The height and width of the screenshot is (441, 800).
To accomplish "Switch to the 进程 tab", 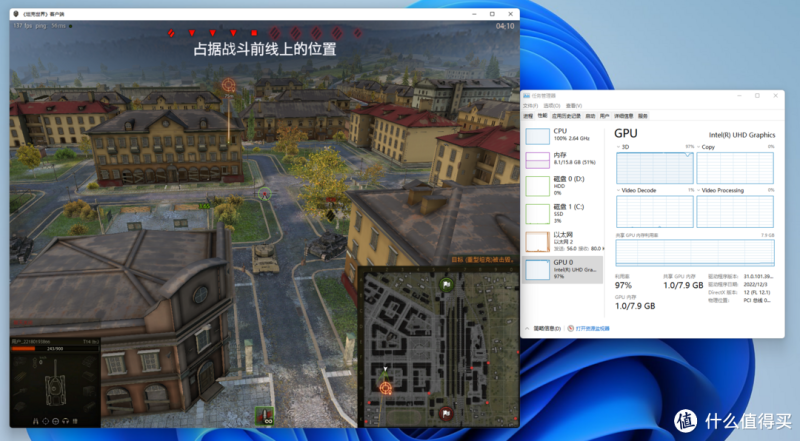I will tap(529, 116).
